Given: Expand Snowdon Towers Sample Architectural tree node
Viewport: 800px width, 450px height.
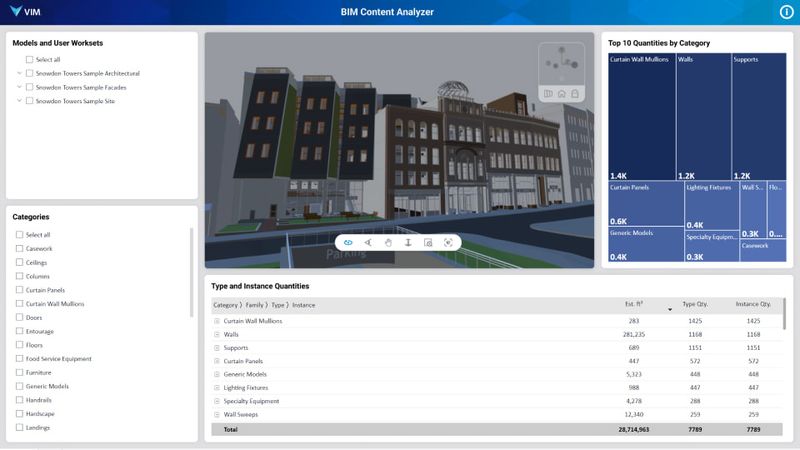Looking at the screenshot, I should (19, 73).
